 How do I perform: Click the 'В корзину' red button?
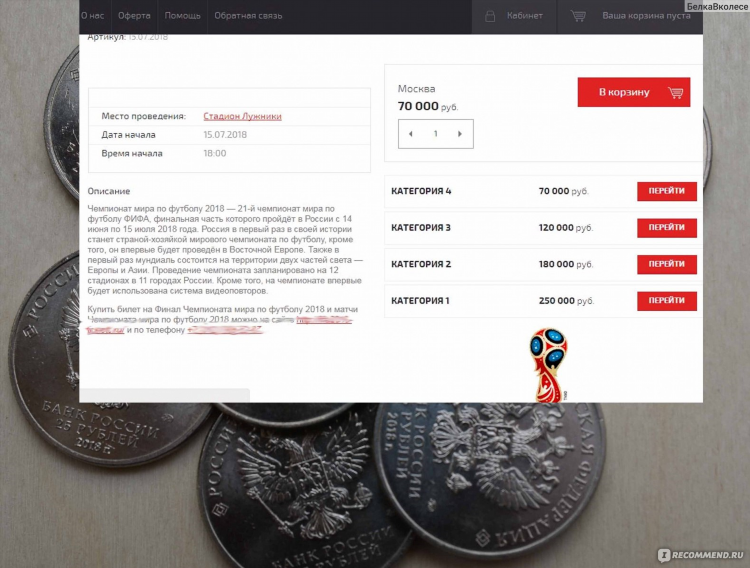click(634, 92)
